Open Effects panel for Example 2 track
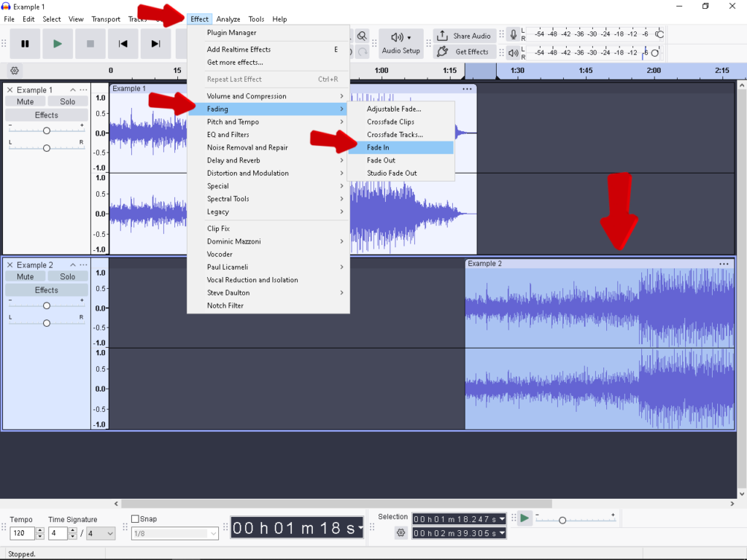The height and width of the screenshot is (560, 747). tap(47, 290)
